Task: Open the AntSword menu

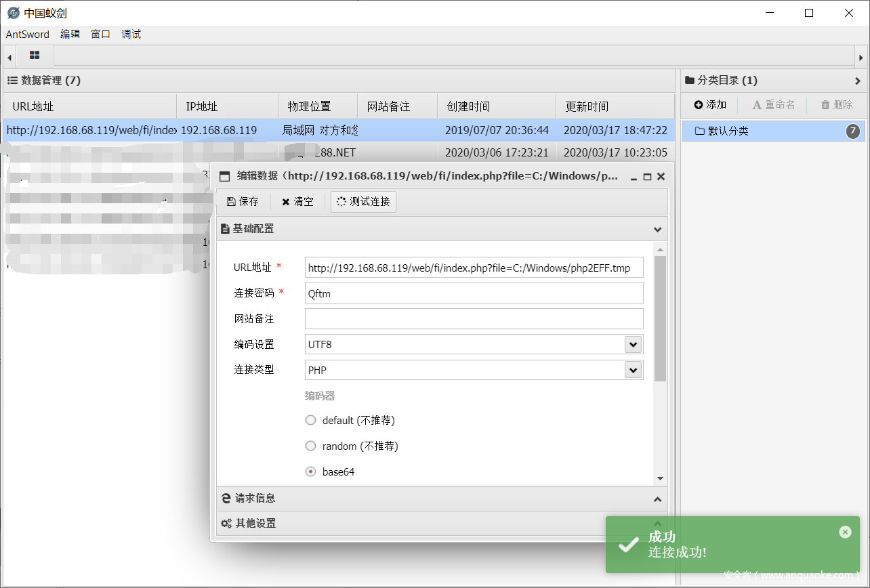Action: coord(28,34)
